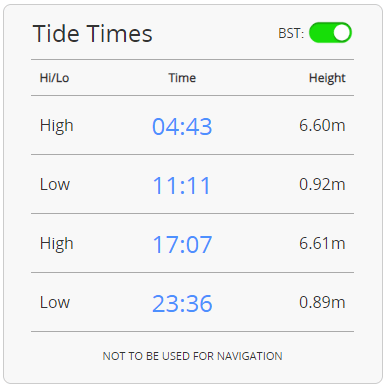Click the 6.60m height value

pos(322,126)
